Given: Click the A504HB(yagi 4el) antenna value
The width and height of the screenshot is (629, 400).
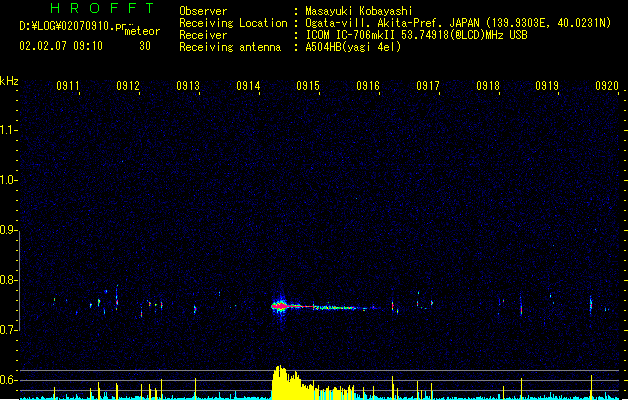Looking at the screenshot, I should [353, 47].
